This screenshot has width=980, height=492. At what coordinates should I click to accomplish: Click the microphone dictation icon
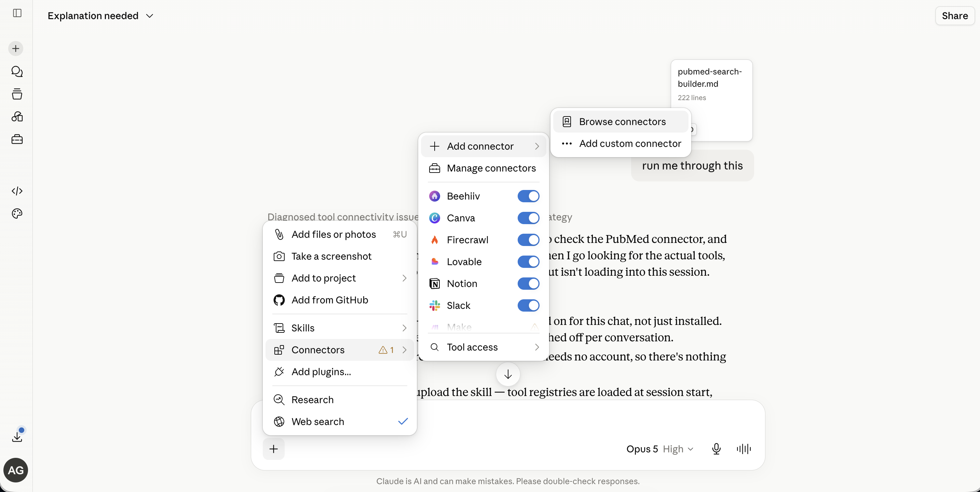[x=716, y=449]
